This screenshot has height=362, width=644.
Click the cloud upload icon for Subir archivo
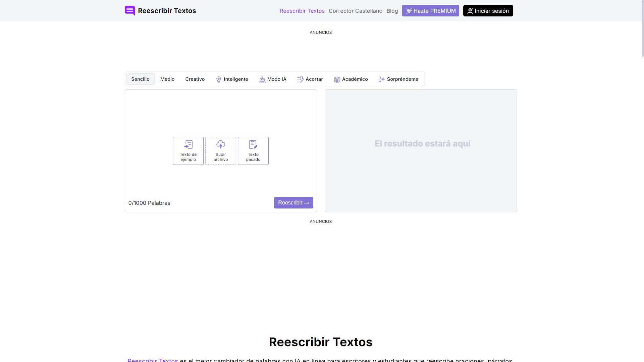(x=220, y=145)
